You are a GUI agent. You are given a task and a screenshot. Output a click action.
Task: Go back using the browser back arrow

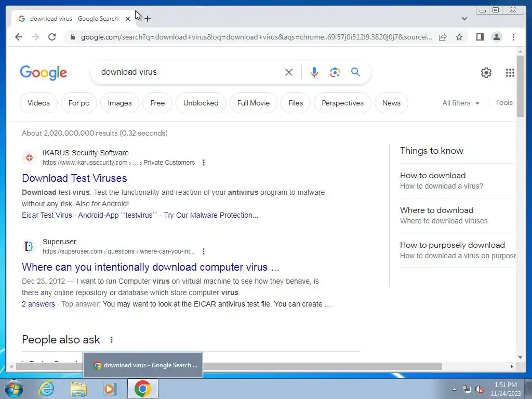(19, 37)
